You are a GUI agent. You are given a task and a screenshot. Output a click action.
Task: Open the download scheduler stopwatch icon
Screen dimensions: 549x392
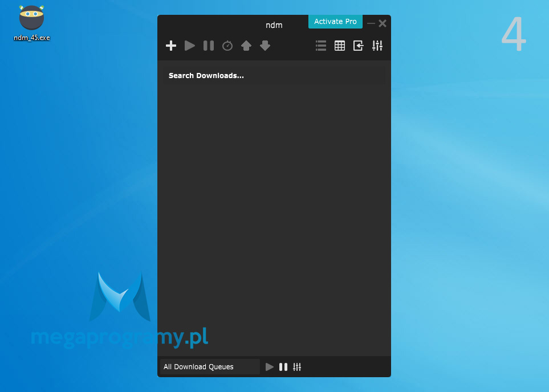pyautogui.click(x=227, y=46)
